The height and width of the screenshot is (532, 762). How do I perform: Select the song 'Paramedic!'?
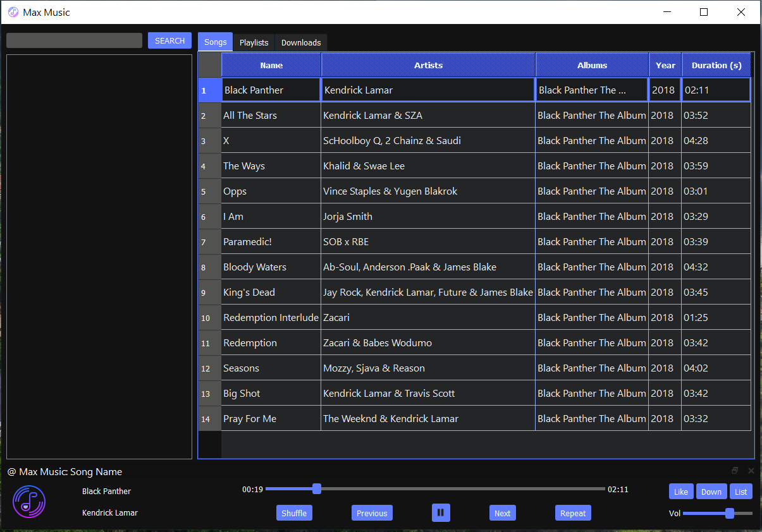(271, 241)
